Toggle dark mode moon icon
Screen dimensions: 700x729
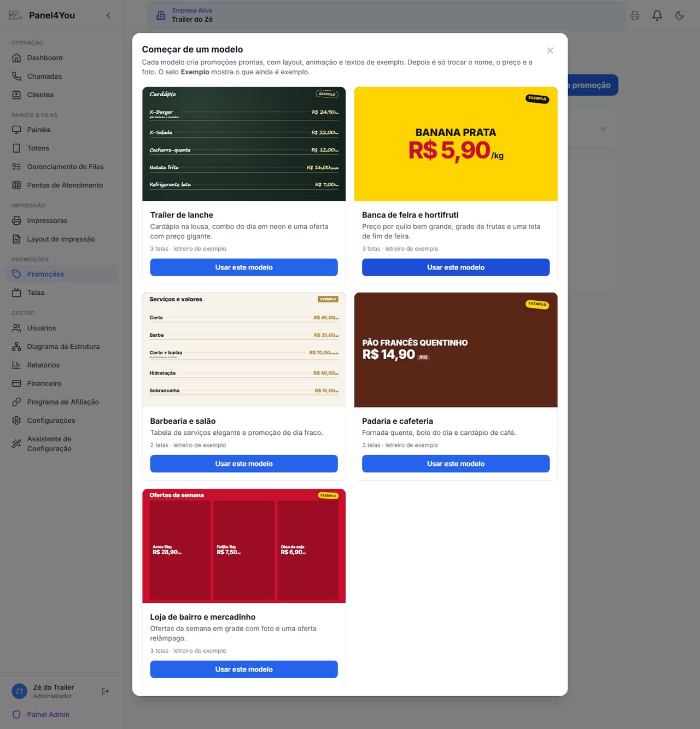coord(680,15)
